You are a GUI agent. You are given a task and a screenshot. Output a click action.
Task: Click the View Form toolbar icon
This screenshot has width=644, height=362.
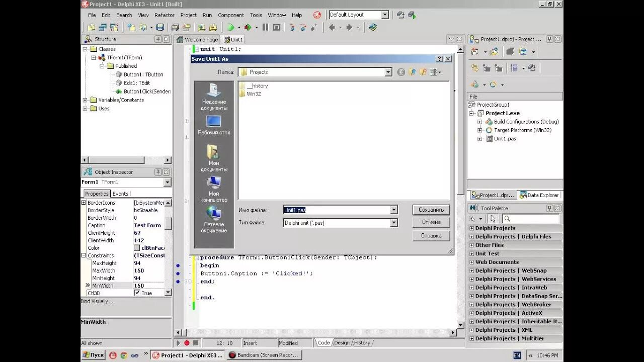[103, 27]
